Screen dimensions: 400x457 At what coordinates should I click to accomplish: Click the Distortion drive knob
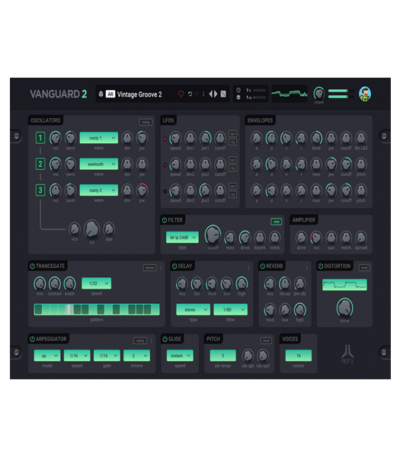tap(345, 308)
